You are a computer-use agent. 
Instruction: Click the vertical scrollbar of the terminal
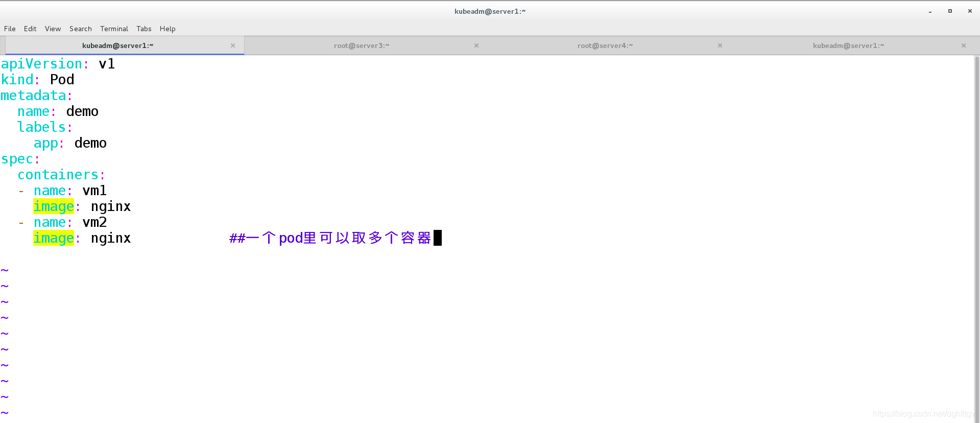click(977, 239)
